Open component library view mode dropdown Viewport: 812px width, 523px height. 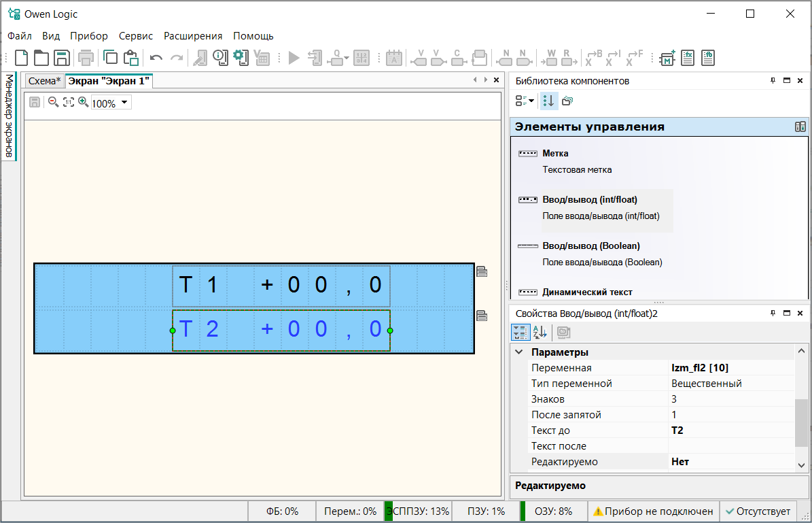click(x=525, y=101)
